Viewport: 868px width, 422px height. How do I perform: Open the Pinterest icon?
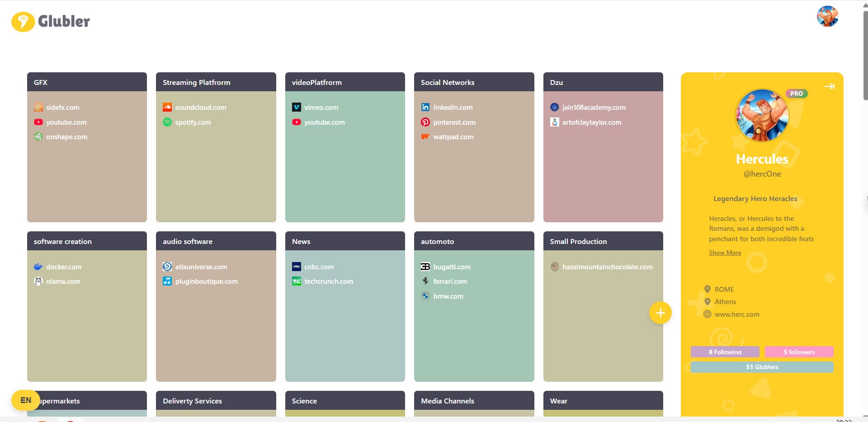pyautogui.click(x=425, y=122)
